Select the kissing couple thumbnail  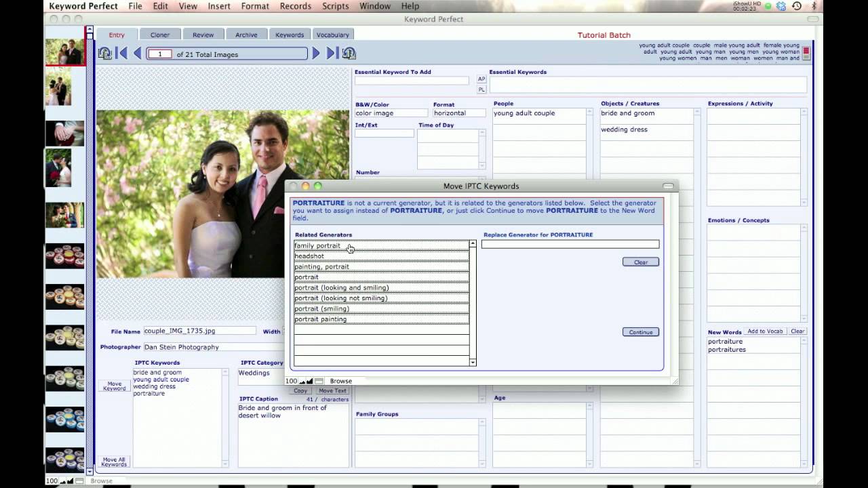[58, 167]
